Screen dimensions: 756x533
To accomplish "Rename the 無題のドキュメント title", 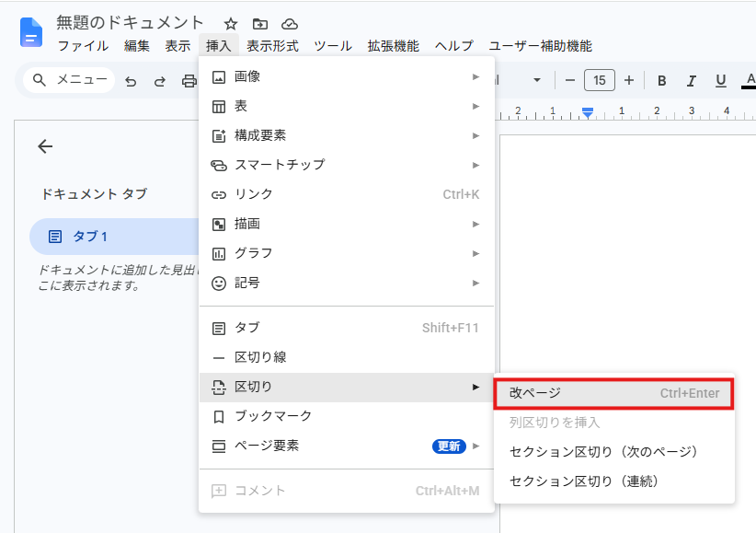I will point(130,23).
